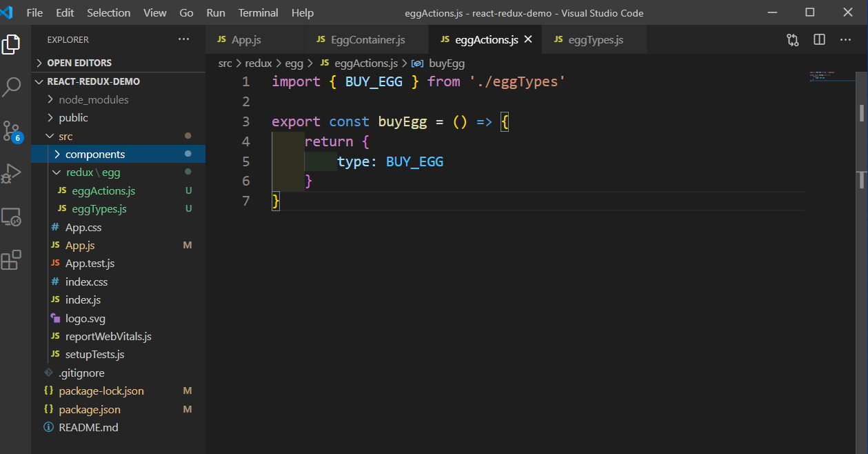868x454 pixels.
Task: Open the Terminal menu
Action: pos(259,12)
